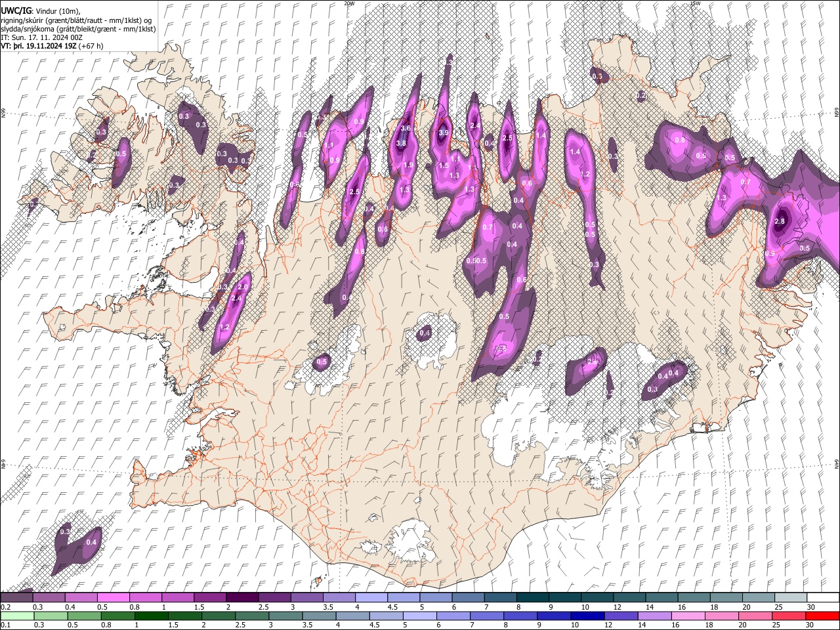Select lower legend swatch starting at 0.8
Image resolution: width=840 pixels, height=630 pixels.
tap(117, 616)
